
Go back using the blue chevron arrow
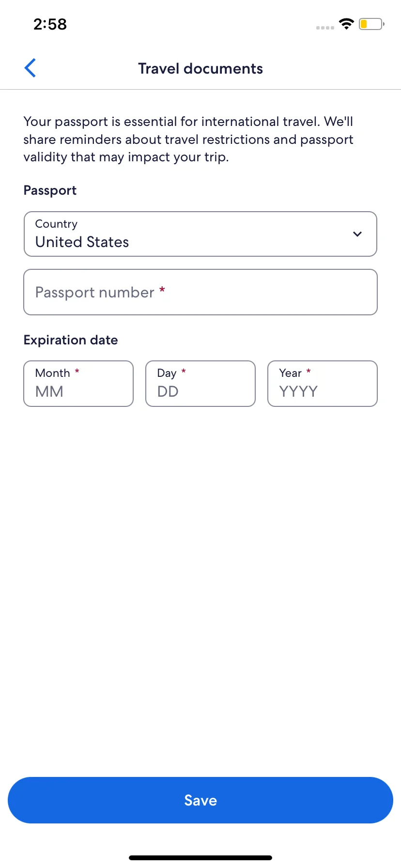(30, 68)
